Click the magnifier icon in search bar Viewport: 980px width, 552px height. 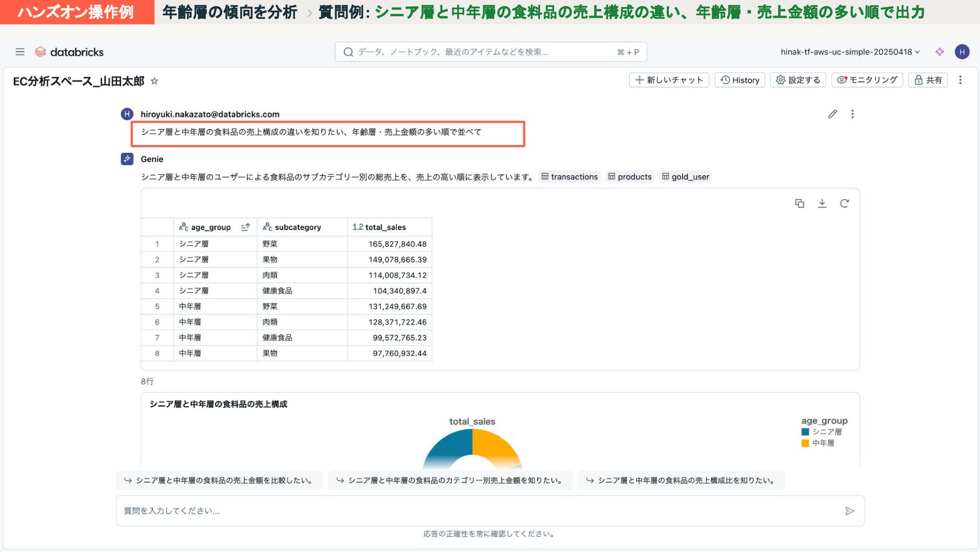(x=348, y=52)
